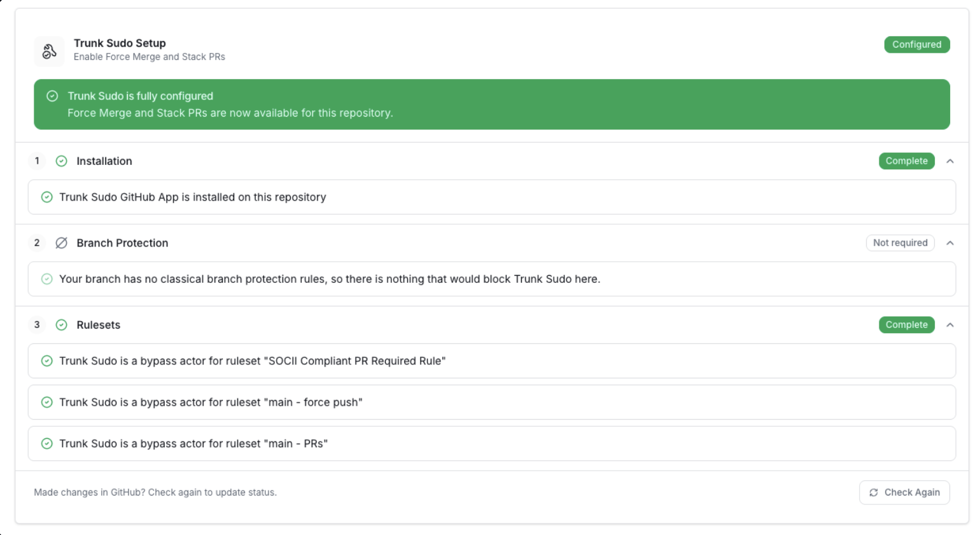Click the step 1 number circle
Screen dimensions: 980x535
click(37, 161)
